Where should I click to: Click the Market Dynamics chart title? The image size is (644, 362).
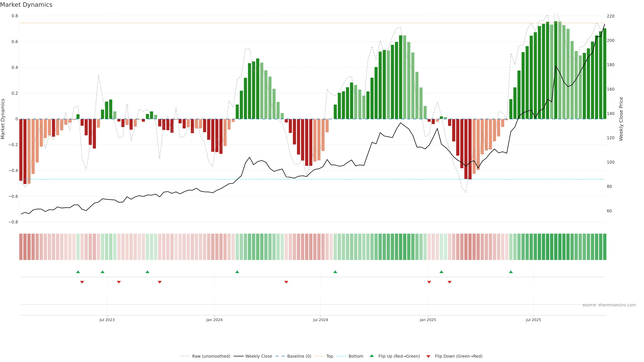[x=26, y=5]
